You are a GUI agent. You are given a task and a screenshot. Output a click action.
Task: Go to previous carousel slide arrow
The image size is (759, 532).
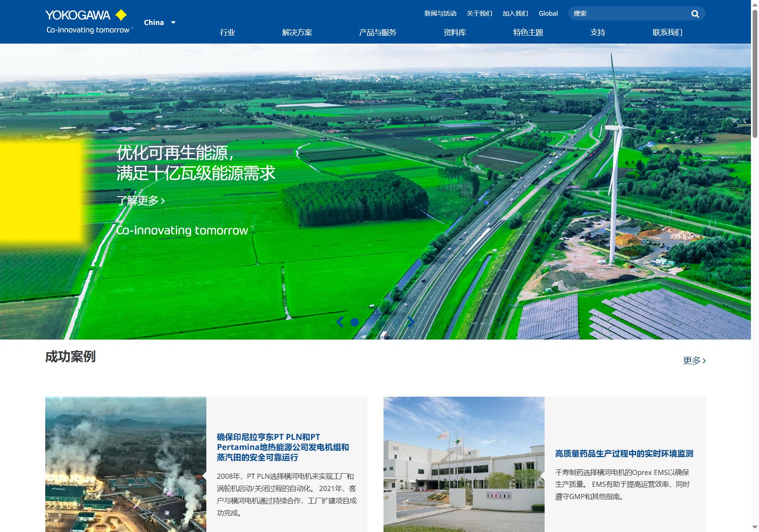(x=340, y=322)
